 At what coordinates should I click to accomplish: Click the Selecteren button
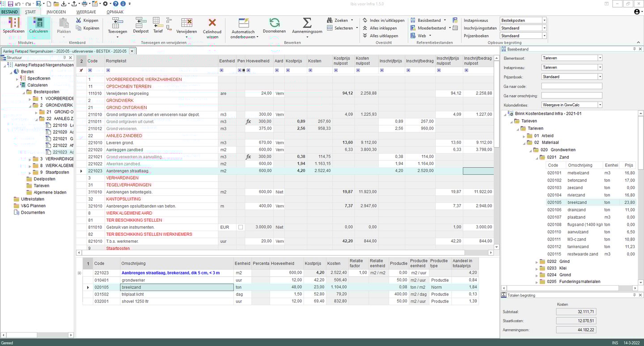coord(340,28)
